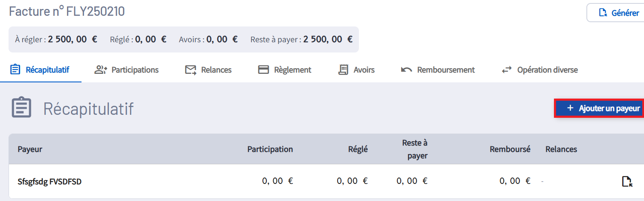Click the Avoirs receipt icon
The width and height of the screenshot is (644, 201).
tap(343, 70)
